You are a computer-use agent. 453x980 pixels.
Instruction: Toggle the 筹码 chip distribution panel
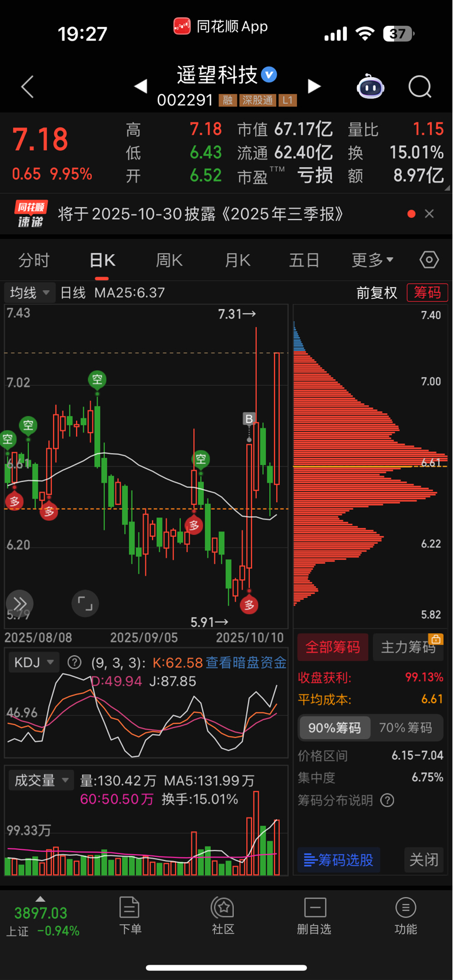427,293
